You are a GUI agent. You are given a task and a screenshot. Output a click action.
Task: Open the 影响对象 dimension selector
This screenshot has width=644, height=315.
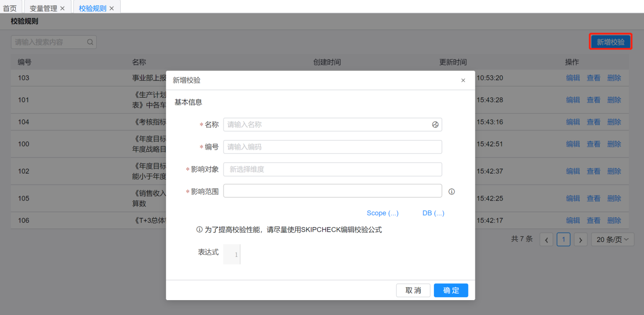tap(332, 169)
